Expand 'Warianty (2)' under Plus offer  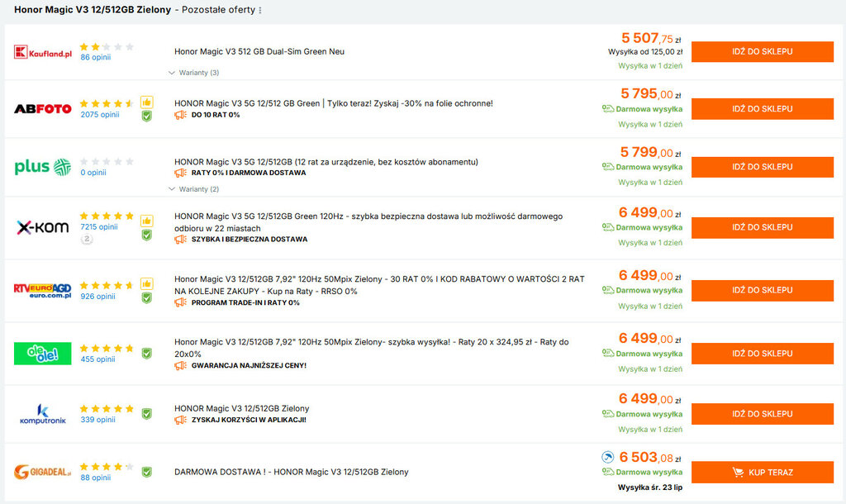pos(194,189)
